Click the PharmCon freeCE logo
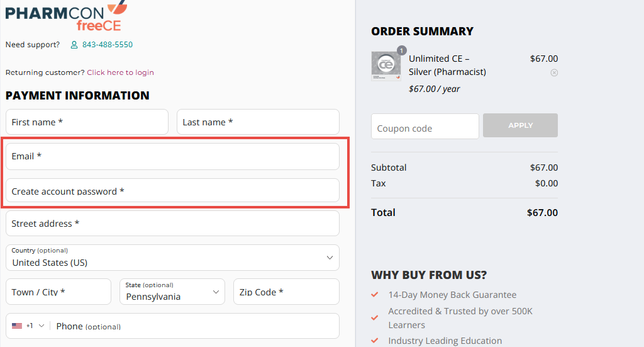Image resolution: width=644 pixels, height=347 pixels. click(x=66, y=16)
